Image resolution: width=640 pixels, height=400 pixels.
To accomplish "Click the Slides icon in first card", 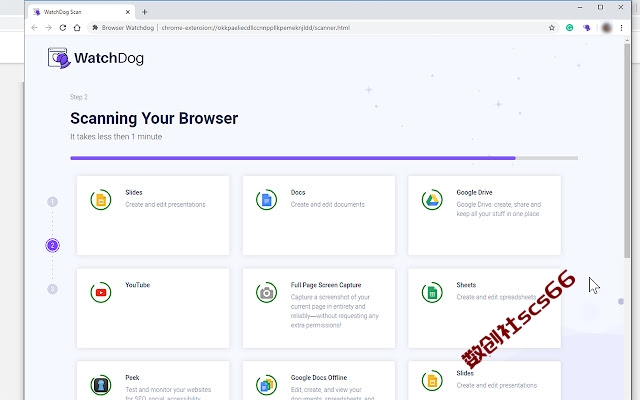I will [101, 200].
